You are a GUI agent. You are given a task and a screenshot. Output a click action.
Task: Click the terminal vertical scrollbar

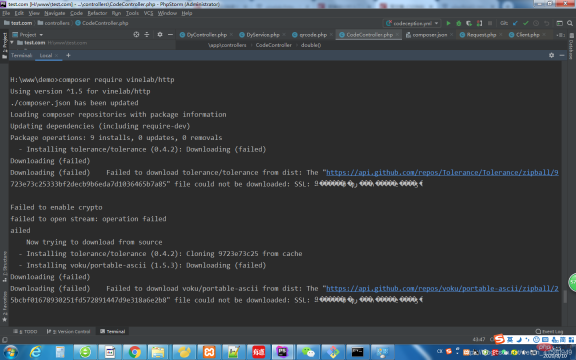(565, 296)
